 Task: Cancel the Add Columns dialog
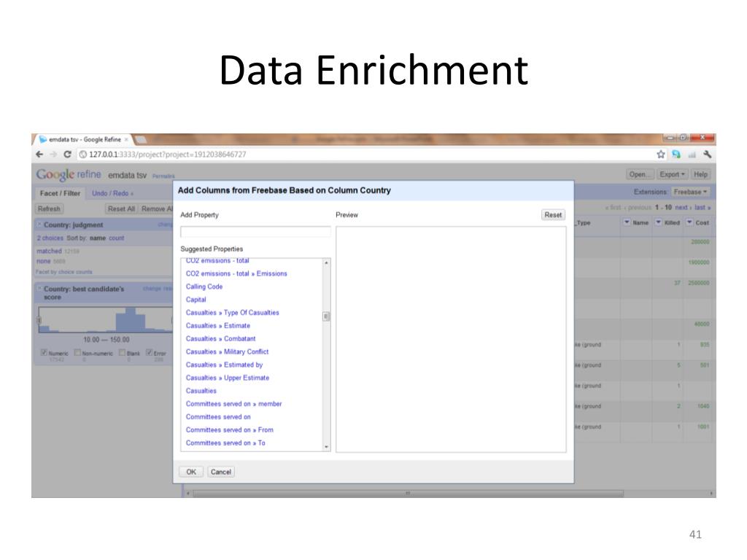coord(220,472)
